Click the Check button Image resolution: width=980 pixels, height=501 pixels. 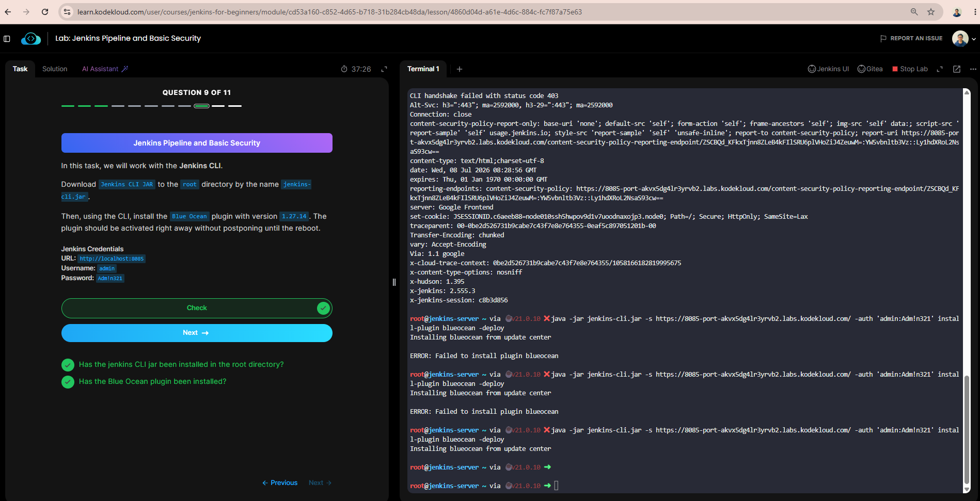(x=197, y=308)
